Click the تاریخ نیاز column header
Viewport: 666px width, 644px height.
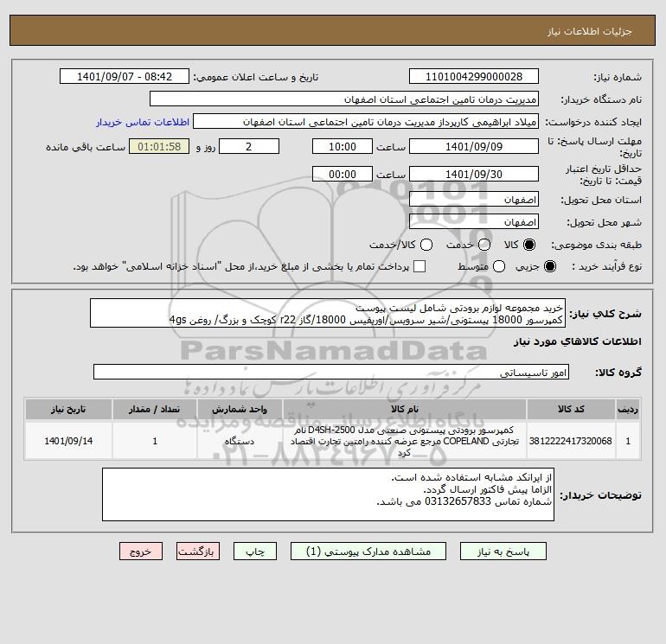68,409
